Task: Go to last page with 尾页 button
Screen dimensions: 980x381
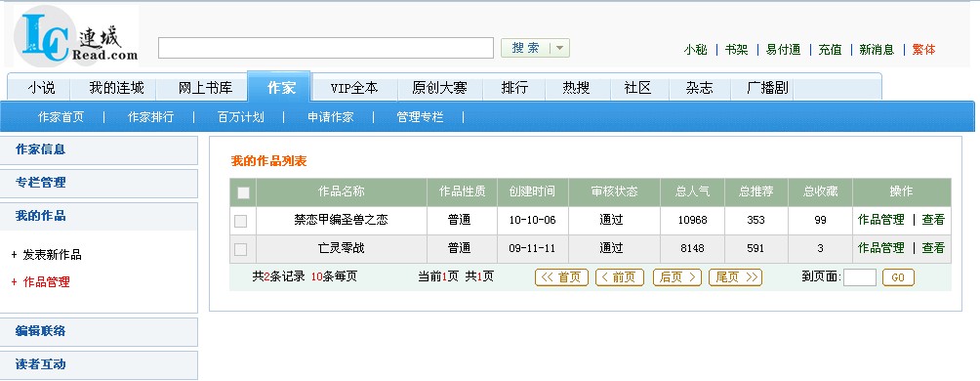Action: pyautogui.click(x=735, y=277)
